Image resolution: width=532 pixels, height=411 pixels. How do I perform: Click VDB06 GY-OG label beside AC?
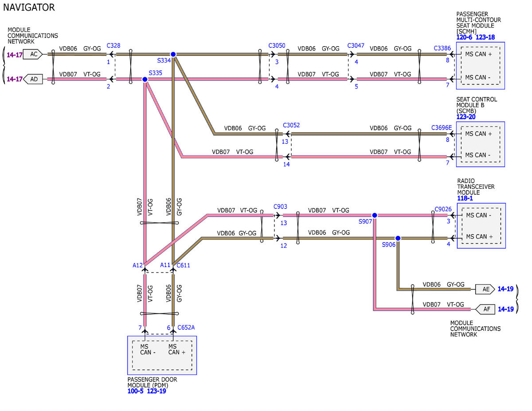coord(80,49)
